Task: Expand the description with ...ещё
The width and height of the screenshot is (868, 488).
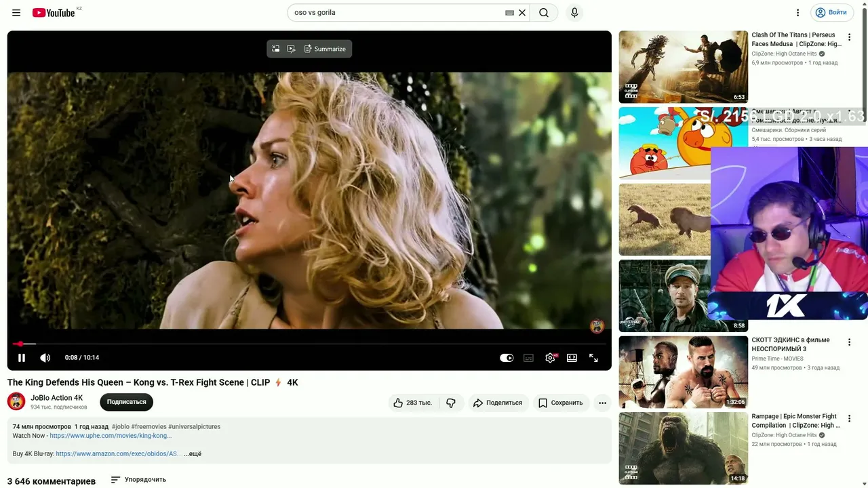Action: tap(193, 454)
